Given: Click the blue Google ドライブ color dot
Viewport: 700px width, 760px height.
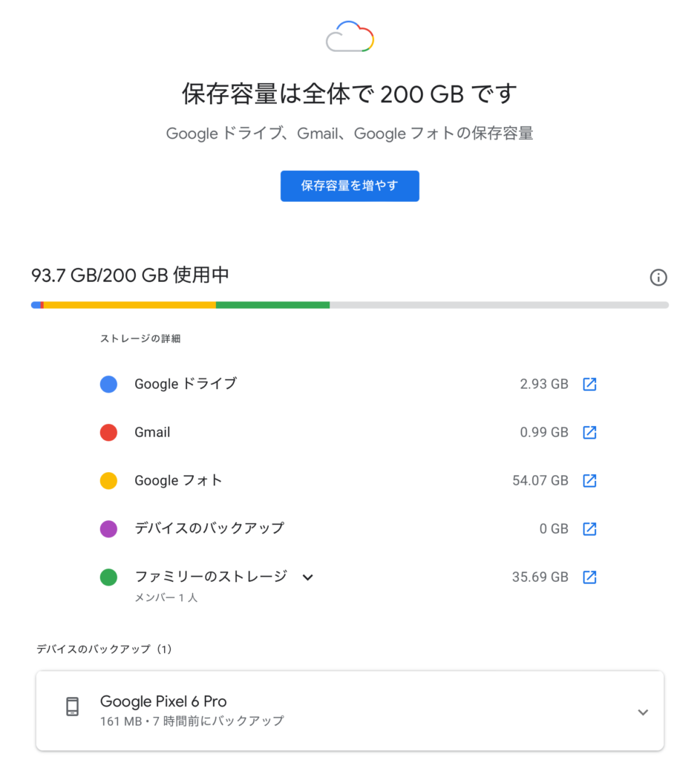Looking at the screenshot, I should click(x=108, y=384).
